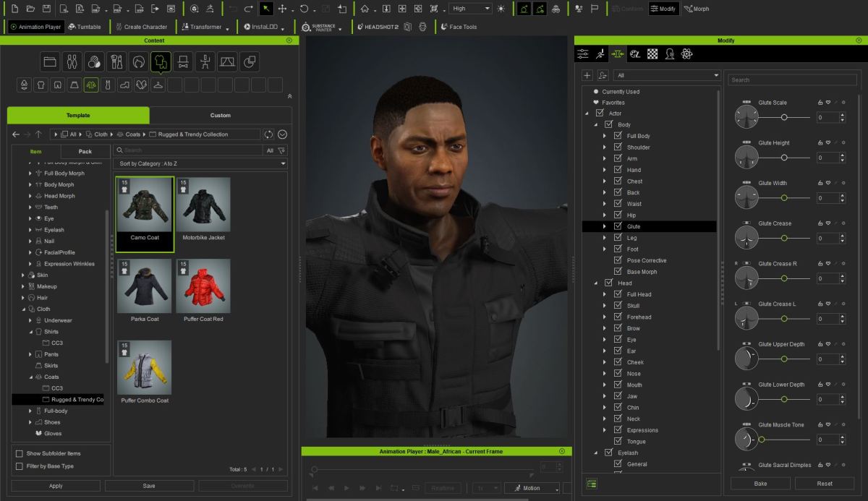The height and width of the screenshot is (501, 868).
Task: Filter content to Skirts subcategory icon
Action: coord(75,85)
